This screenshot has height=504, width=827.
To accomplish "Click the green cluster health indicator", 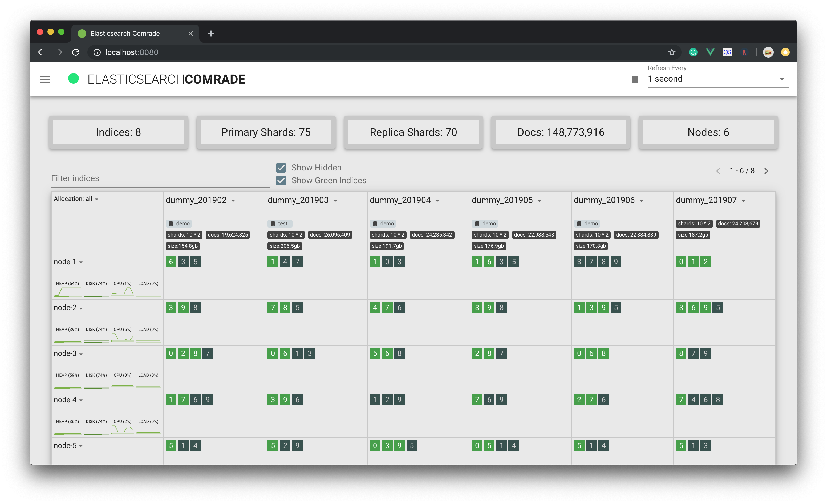I will (74, 79).
